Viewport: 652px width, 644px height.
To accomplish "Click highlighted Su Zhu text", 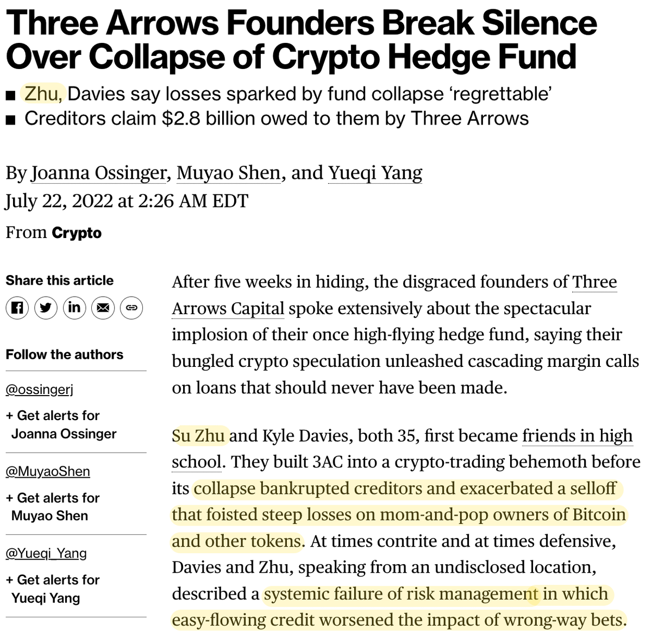I will pos(198,436).
